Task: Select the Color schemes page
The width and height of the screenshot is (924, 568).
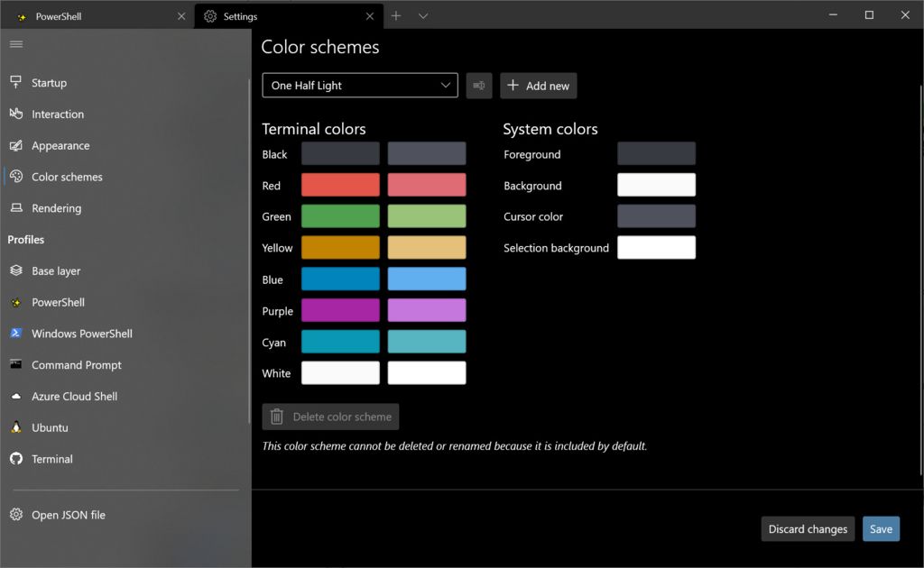Action: pos(125,177)
